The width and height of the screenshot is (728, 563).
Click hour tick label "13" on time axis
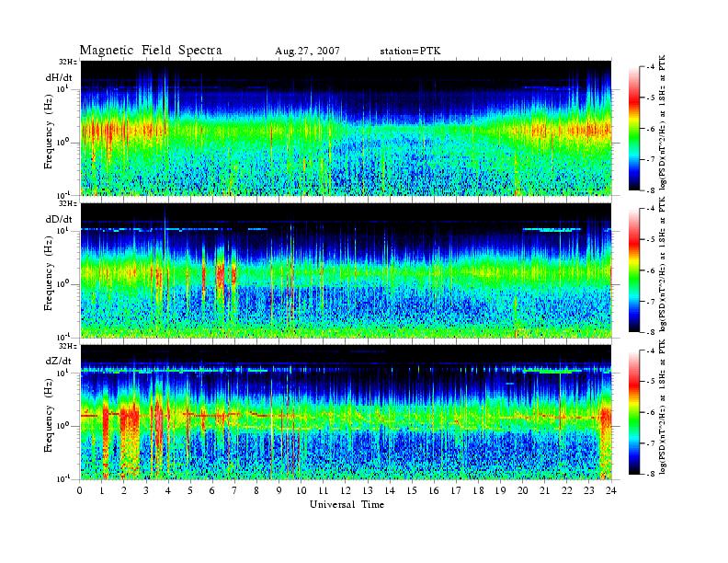tap(368, 490)
